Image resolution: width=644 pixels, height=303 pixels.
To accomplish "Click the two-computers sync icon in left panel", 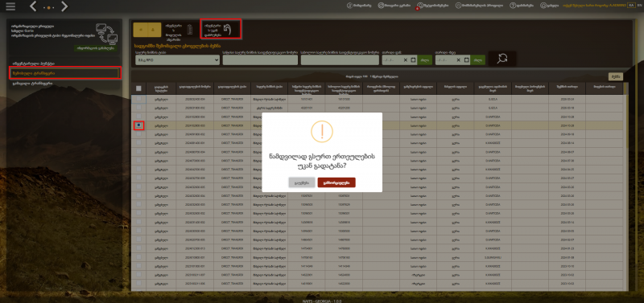I will [x=106, y=34].
